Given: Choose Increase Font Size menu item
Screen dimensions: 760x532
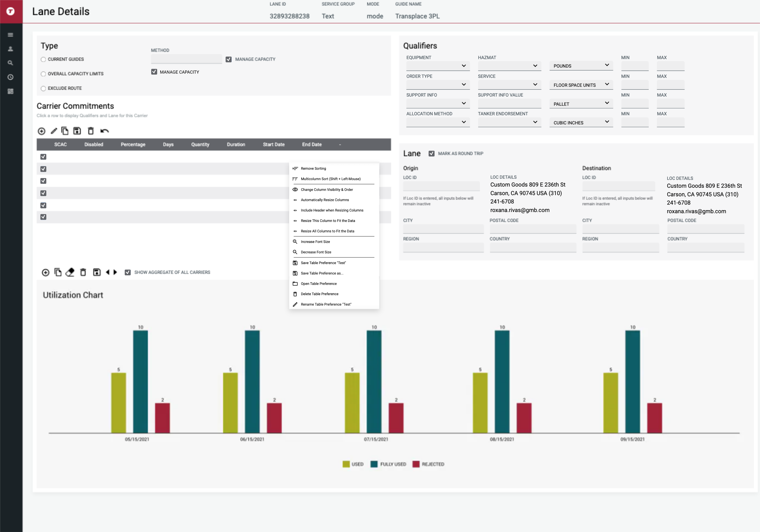Looking at the screenshot, I should pos(334,242).
